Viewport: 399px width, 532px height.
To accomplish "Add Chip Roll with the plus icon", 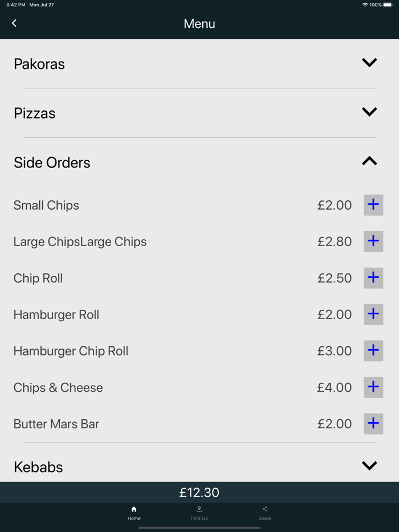I will point(373,278).
